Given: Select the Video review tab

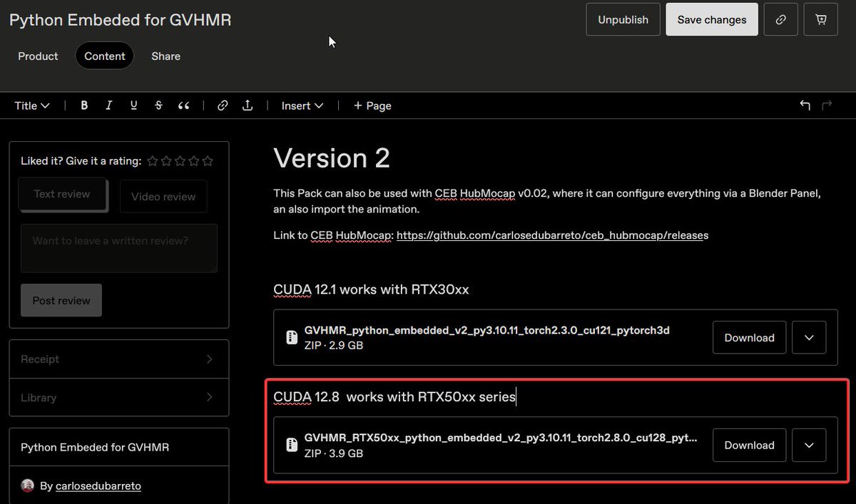Looking at the screenshot, I should point(163,197).
